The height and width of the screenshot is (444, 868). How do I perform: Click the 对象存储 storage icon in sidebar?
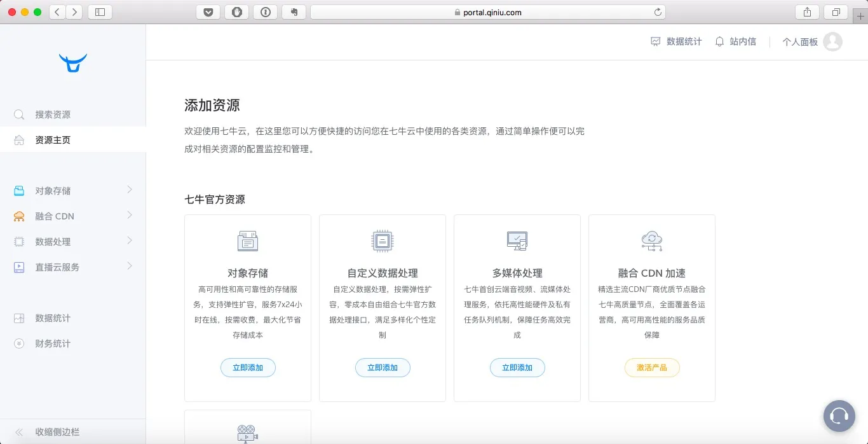click(x=19, y=191)
